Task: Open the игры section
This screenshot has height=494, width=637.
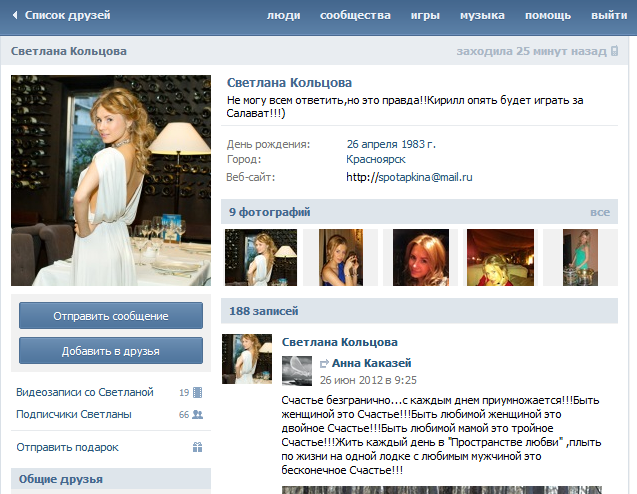Action: (424, 16)
